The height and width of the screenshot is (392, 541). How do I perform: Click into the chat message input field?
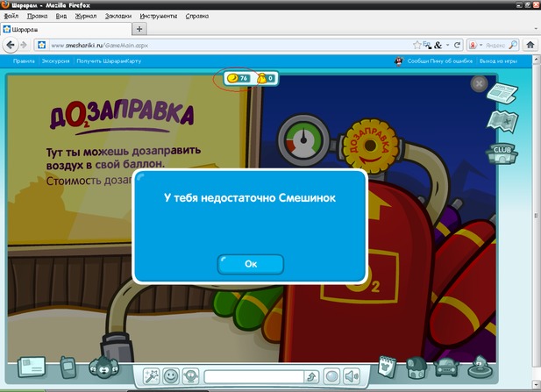pyautogui.click(x=254, y=377)
